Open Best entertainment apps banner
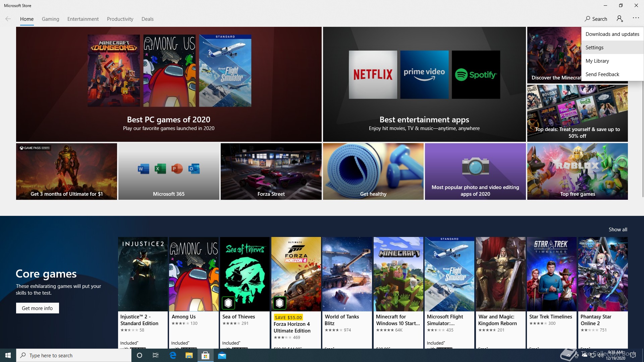This screenshot has width=644, height=362. [424, 84]
